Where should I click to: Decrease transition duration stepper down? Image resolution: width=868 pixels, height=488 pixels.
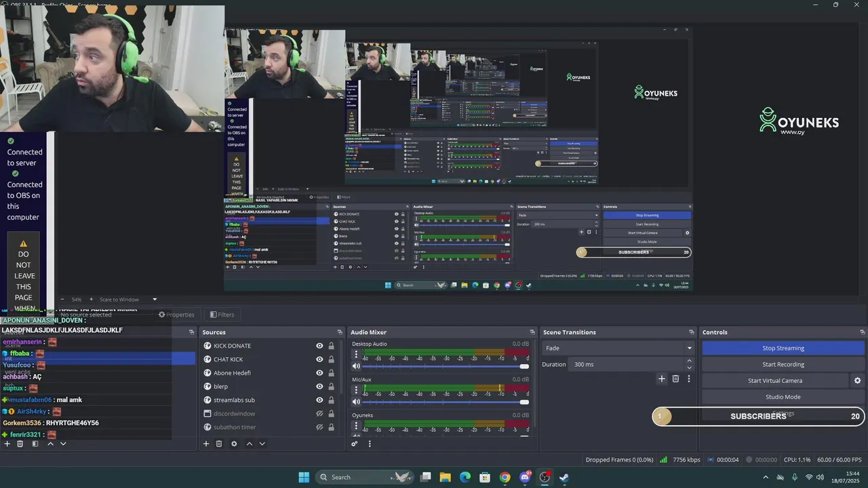pos(690,367)
